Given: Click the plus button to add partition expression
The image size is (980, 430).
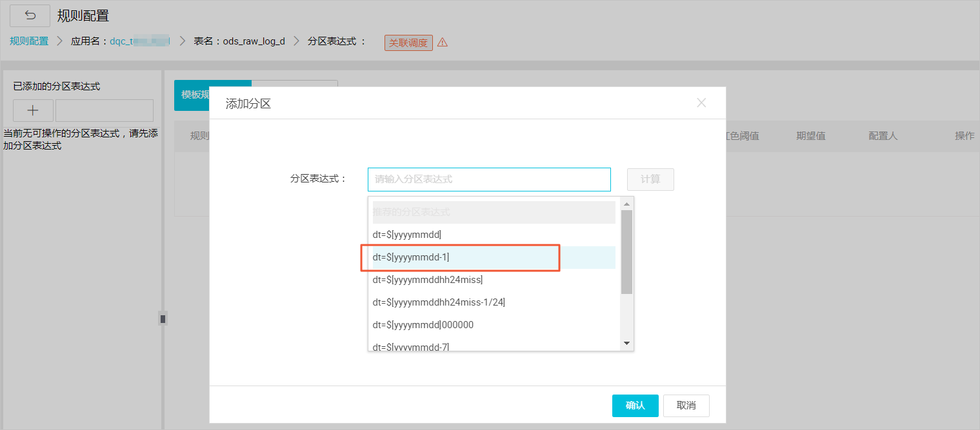Looking at the screenshot, I should click(x=34, y=110).
